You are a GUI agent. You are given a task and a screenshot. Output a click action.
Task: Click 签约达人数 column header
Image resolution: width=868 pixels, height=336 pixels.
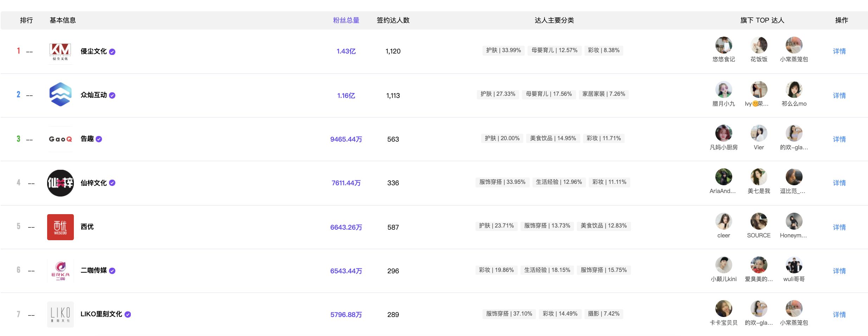click(393, 20)
